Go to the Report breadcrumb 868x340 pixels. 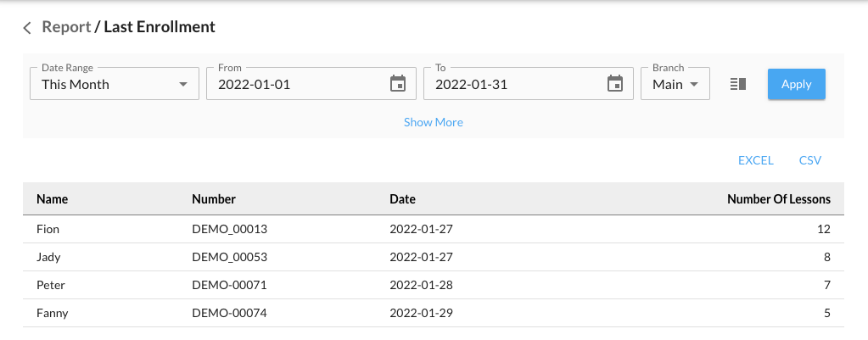pyautogui.click(x=66, y=27)
